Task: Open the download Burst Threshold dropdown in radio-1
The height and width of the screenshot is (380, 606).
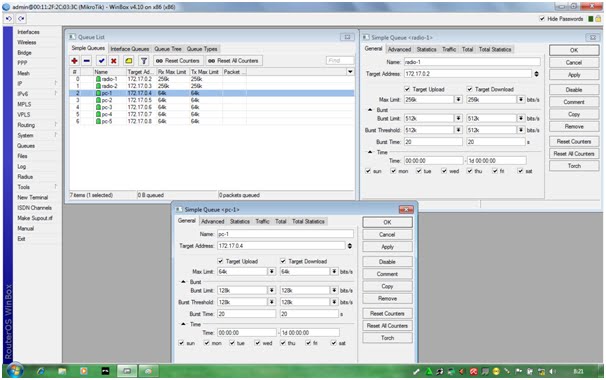Action: (x=521, y=130)
